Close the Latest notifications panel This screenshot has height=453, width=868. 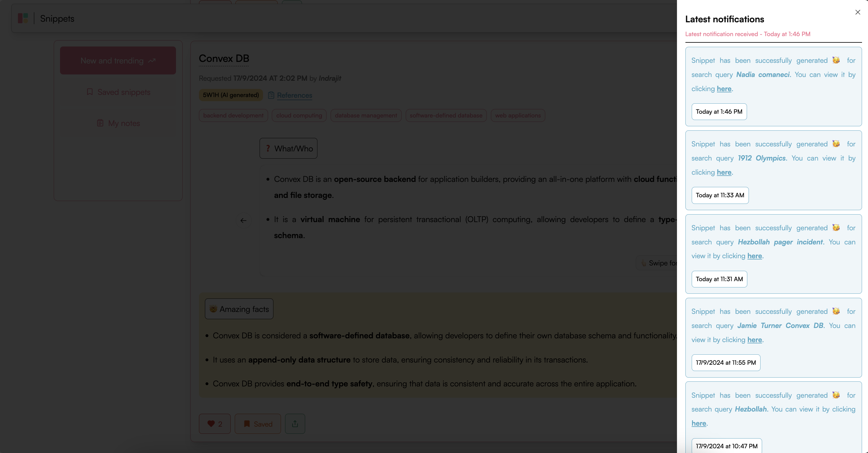pos(858,12)
